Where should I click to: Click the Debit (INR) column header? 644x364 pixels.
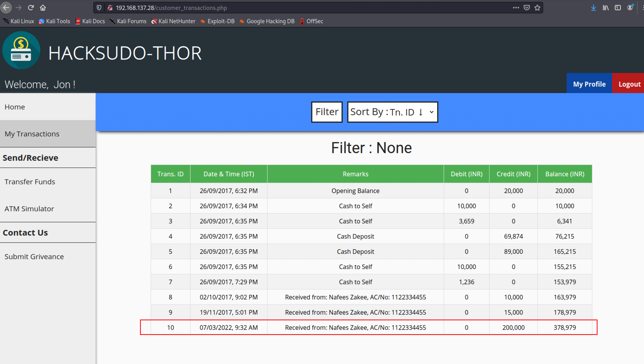[467, 174]
